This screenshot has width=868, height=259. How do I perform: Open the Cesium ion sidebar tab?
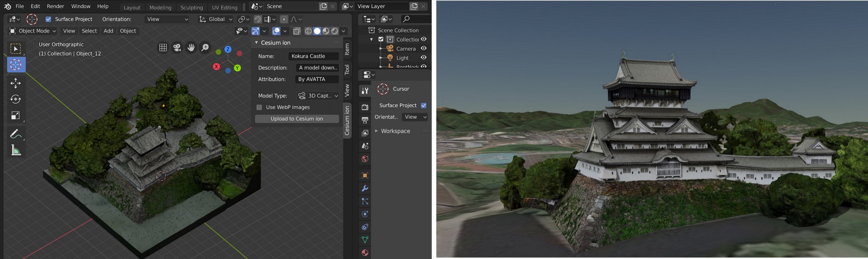pos(347,121)
